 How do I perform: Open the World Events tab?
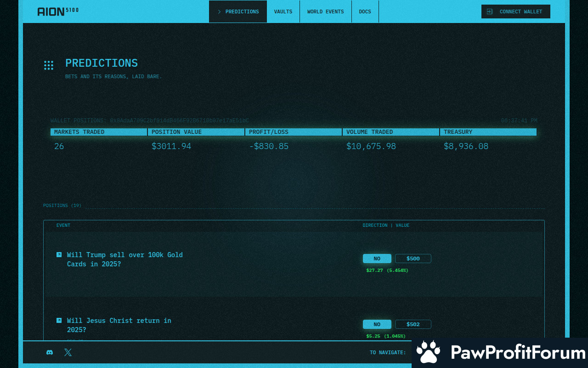(x=325, y=11)
